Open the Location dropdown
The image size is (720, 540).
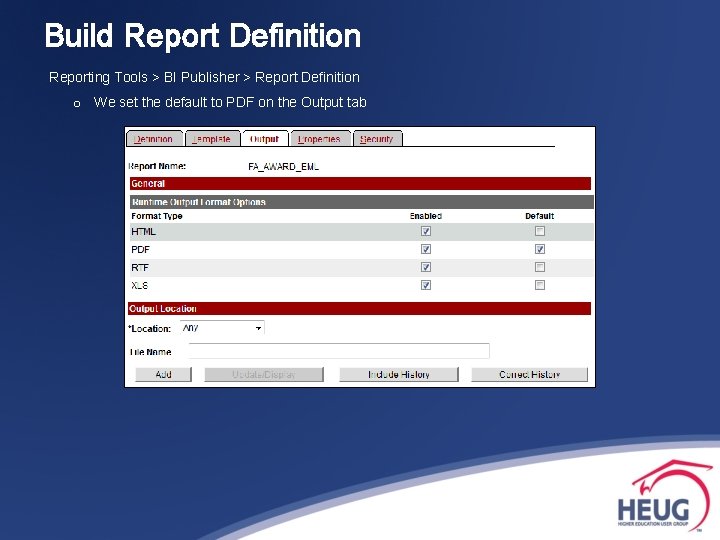(x=222, y=328)
